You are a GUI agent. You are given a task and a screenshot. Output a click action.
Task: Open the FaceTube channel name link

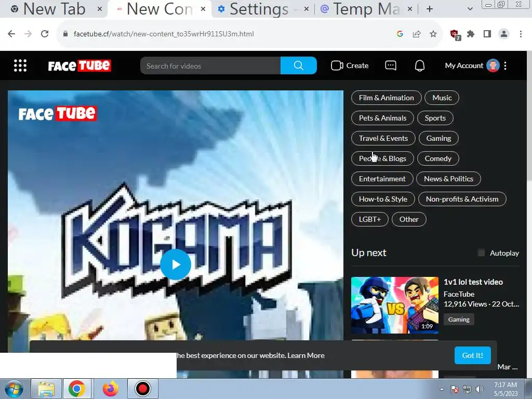coord(459,294)
